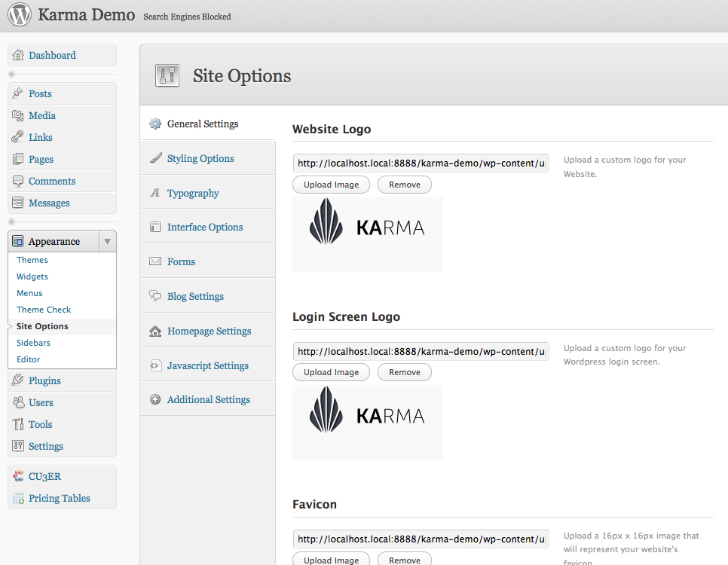Select Homepage Settings tab
The image size is (728, 565).
point(209,331)
